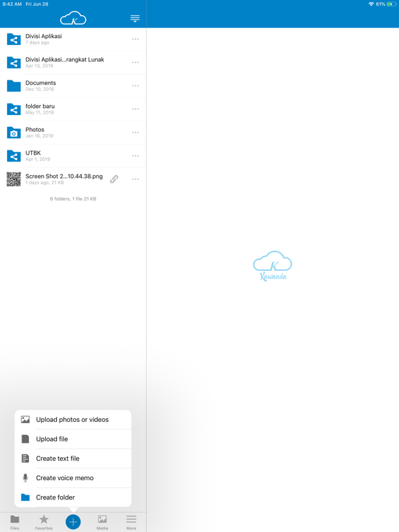Image resolution: width=399 pixels, height=532 pixels.
Task: Open the Documents folder icon
Action: click(x=14, y=86)
